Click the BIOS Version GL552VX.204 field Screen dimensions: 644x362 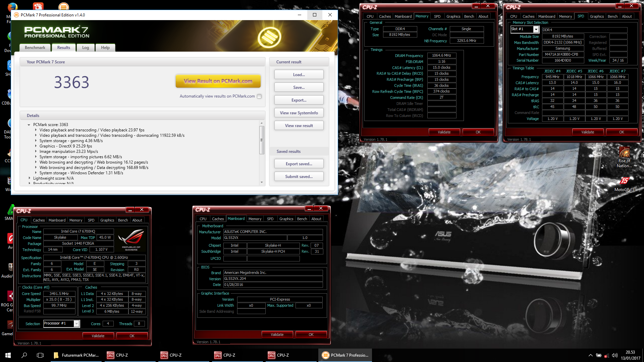click(x=273, y=279)
